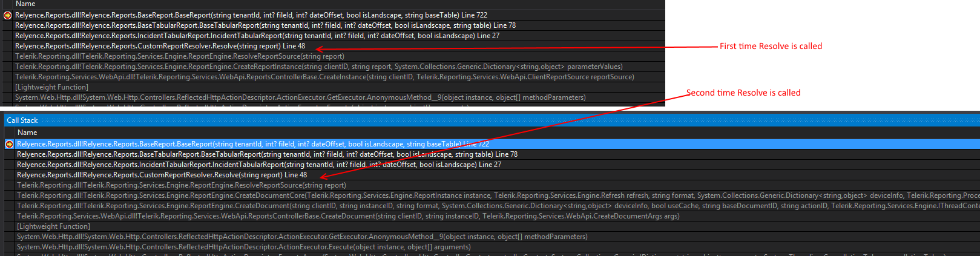Image resolution: width=980 pixels, height=256 pixels.
Task: Click the Call Stack panel title bar
Action: 492,120
